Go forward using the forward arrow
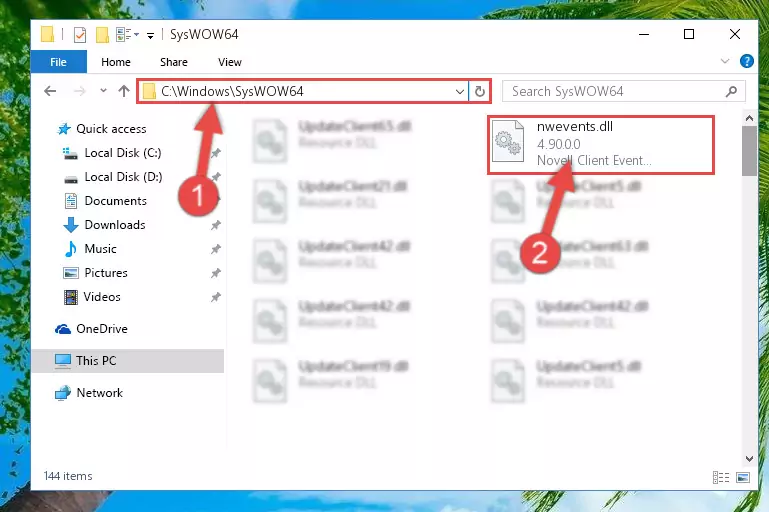769x512 pixels. point(79,91)
